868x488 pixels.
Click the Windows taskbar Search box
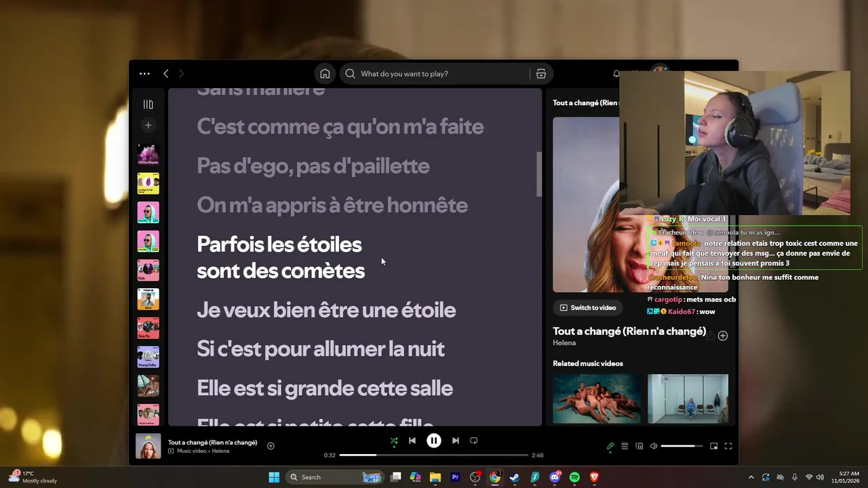[336, 477]
